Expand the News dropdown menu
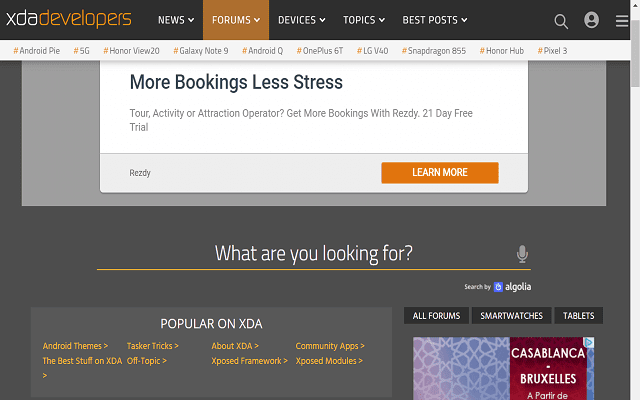640x400 pixels. tap(175, 20)
